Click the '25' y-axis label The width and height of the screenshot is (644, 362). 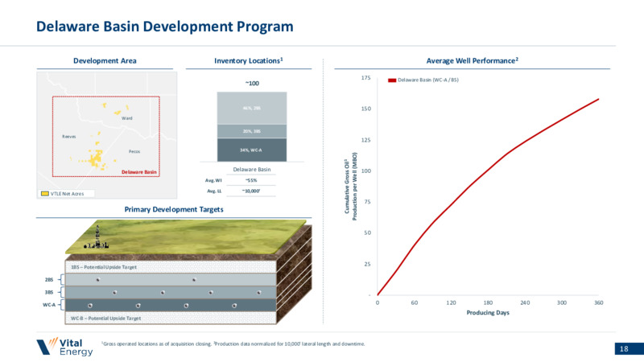pyautogui.click(x=367, y=264)
